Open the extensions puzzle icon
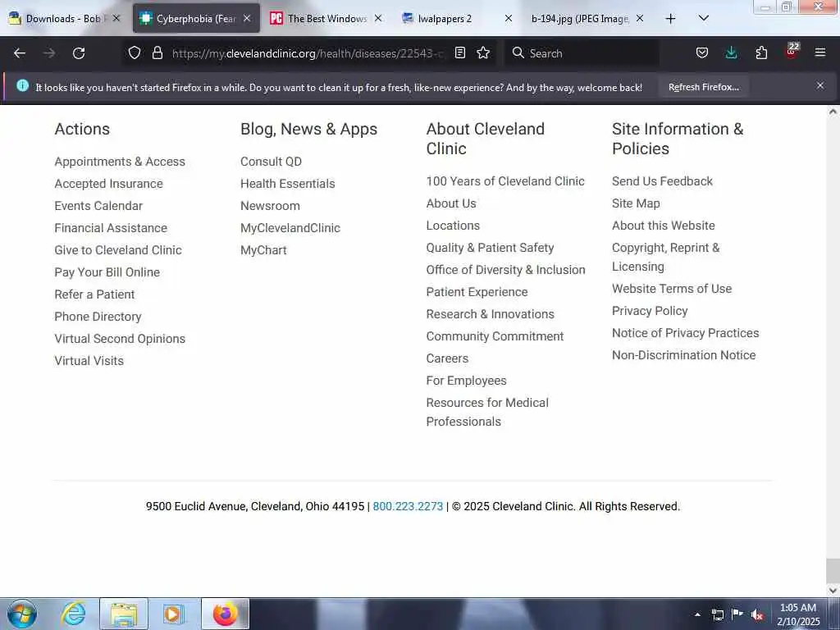The image size is (840, 630). [x=761, y=52]
